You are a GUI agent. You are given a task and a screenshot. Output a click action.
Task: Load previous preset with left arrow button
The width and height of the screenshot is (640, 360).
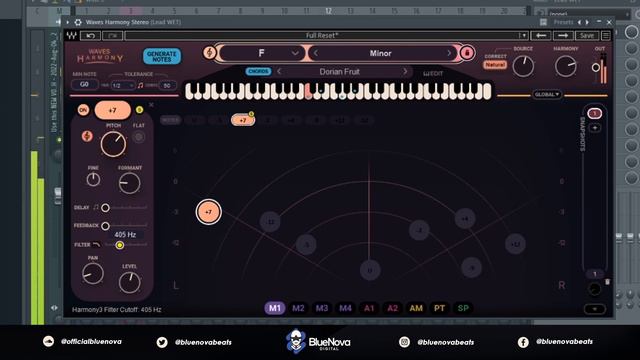(541, 36)
